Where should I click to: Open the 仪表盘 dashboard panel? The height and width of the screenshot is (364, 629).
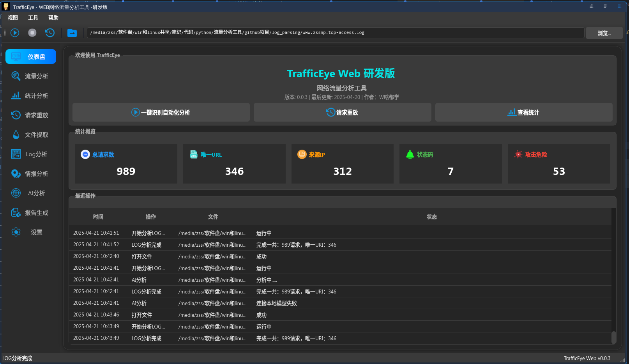(x=30, y=57)
